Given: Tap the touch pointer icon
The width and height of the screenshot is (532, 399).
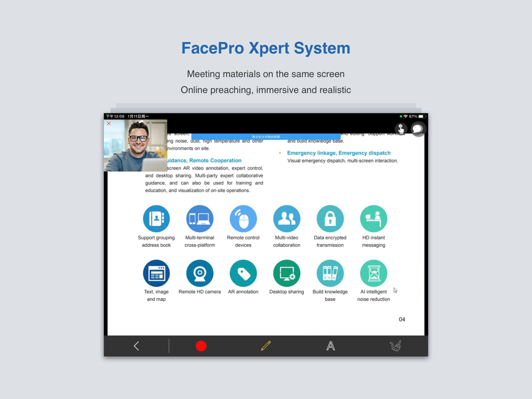Looking at the screenshot, I should click(x=401, y=129).
